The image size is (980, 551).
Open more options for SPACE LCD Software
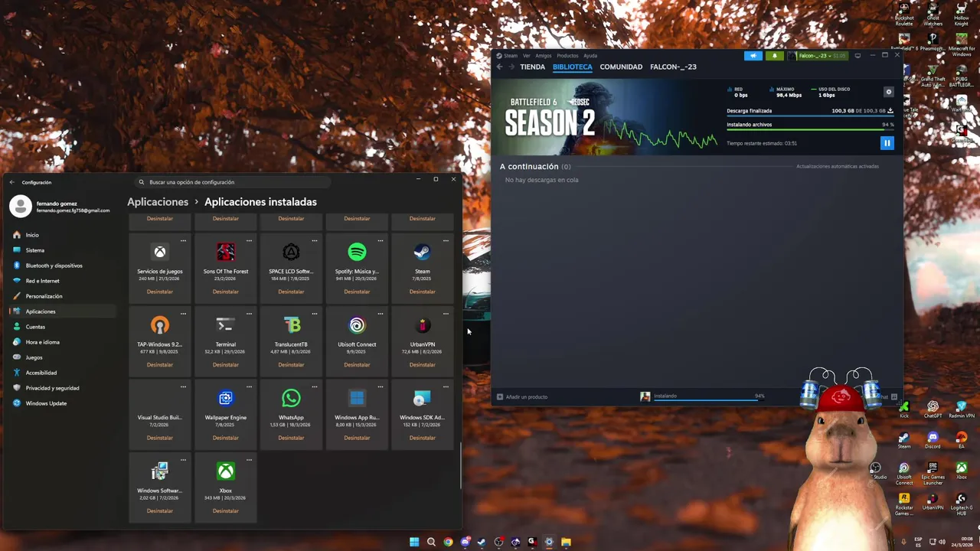(315, 240)
